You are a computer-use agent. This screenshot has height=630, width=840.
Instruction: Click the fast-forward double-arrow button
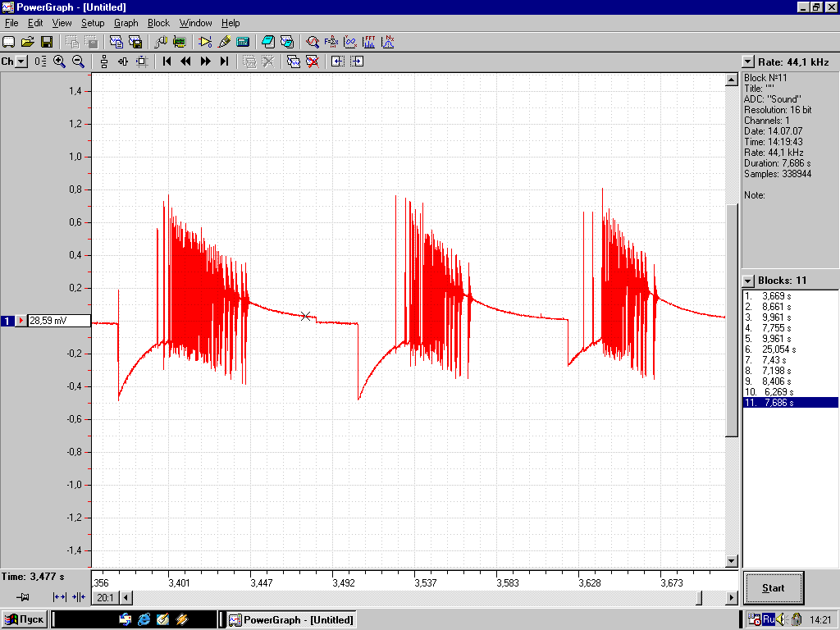coord(205,62)
